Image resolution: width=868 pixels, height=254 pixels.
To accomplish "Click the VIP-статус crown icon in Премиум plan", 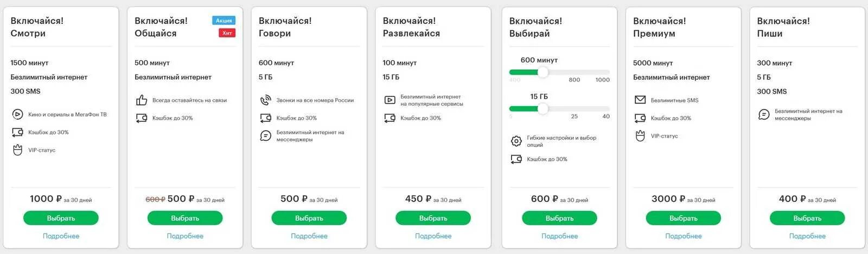I will click(640, 136).
